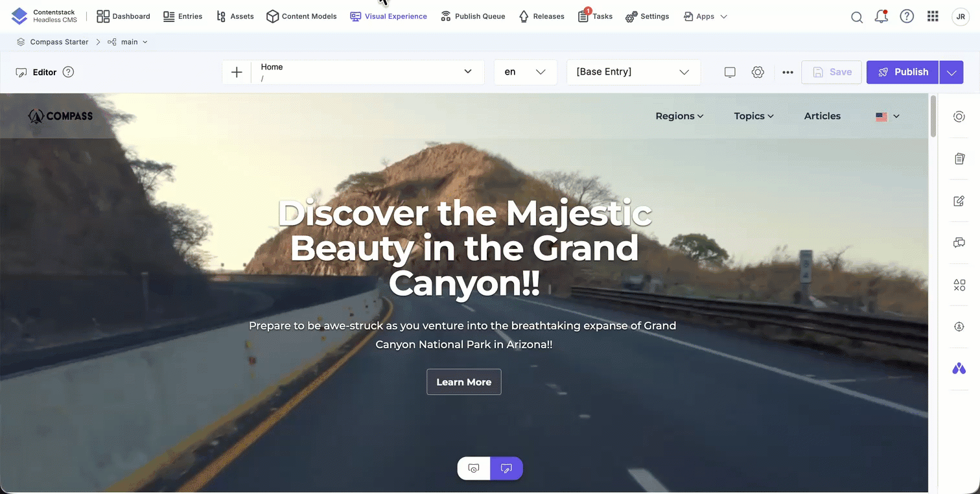The width and height of the screenshot is (980, 494).
Task: Navigate to Content Models
Action: click(x=301, y=16)
